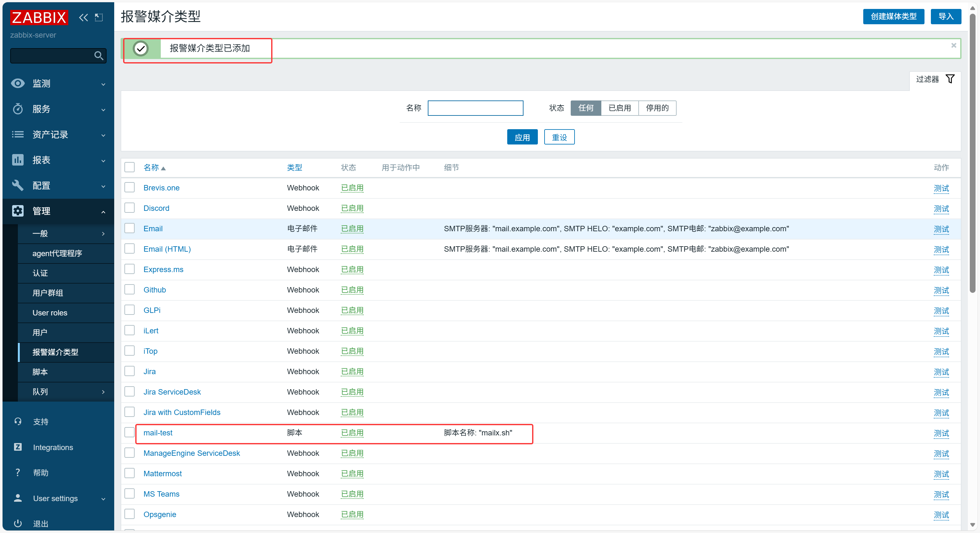Image resolution: width=980 pixels, height=533 pixels.
Task: Click the 管理 gear icon
Action: coord(18,211)
